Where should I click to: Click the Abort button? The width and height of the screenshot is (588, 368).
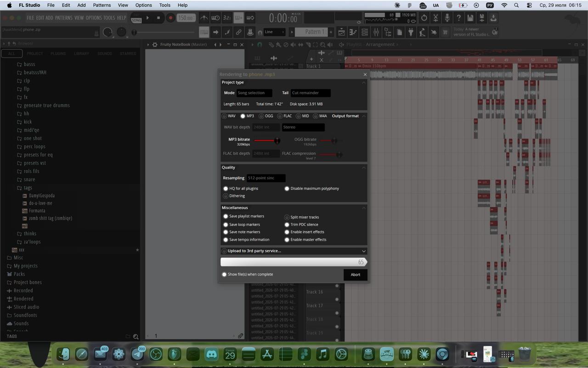pyautogui.click(x=356, y=275)
